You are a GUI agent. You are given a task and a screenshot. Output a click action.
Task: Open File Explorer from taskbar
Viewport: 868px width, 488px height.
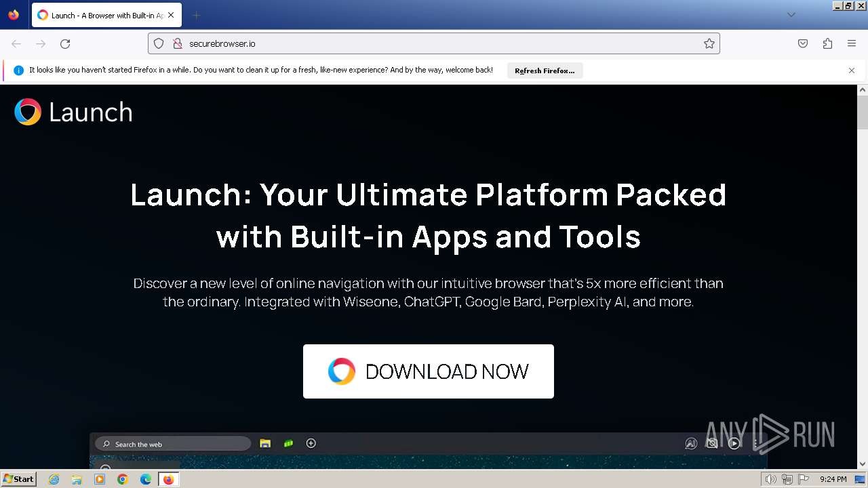click(77, 479)
